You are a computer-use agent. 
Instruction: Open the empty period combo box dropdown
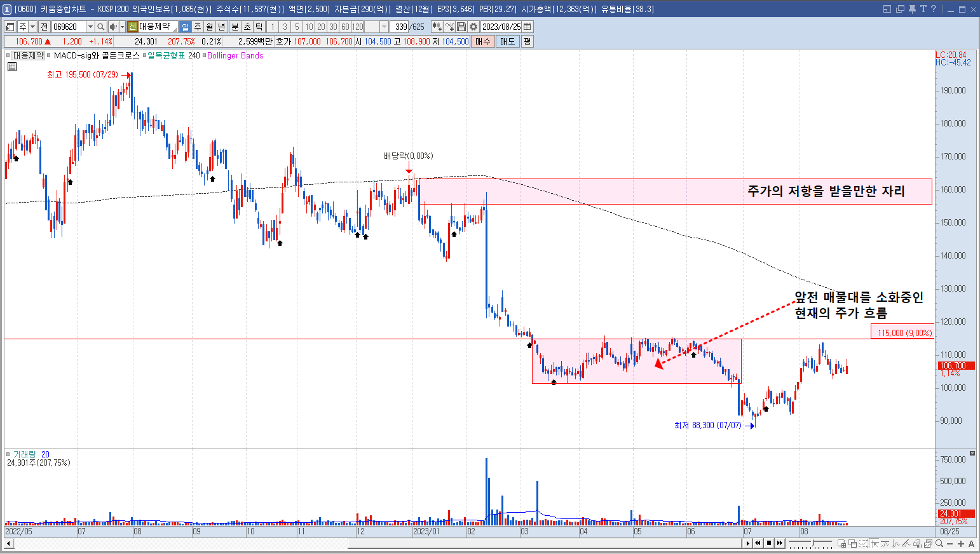384,27
